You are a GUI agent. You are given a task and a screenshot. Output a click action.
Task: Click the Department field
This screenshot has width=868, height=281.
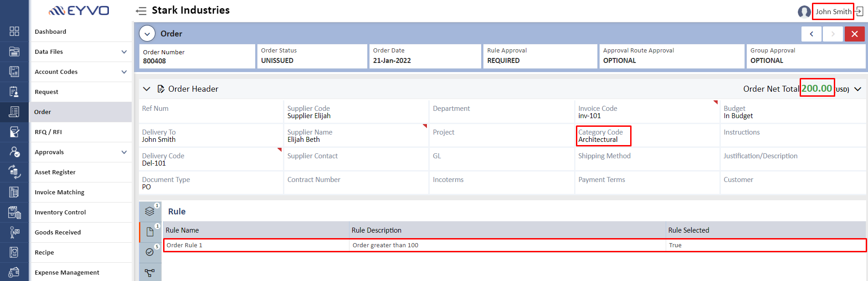click(x=502, y=111)
